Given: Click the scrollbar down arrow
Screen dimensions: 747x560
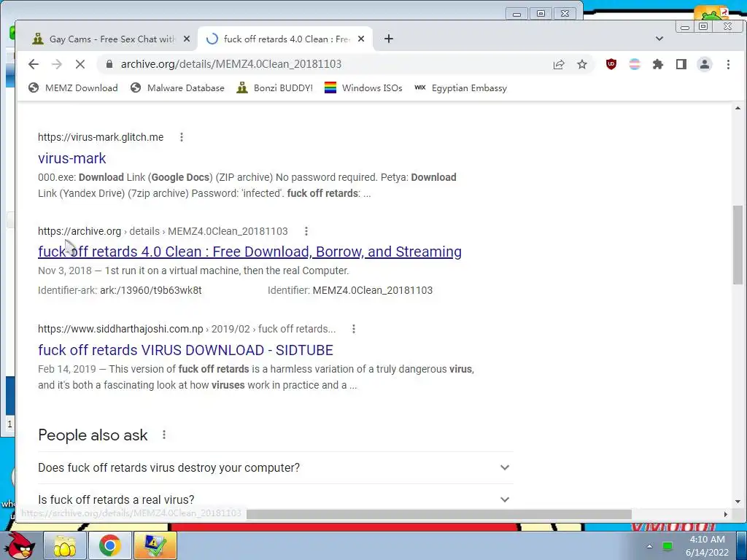Looking at the screenshot, I should coord(738,502).
